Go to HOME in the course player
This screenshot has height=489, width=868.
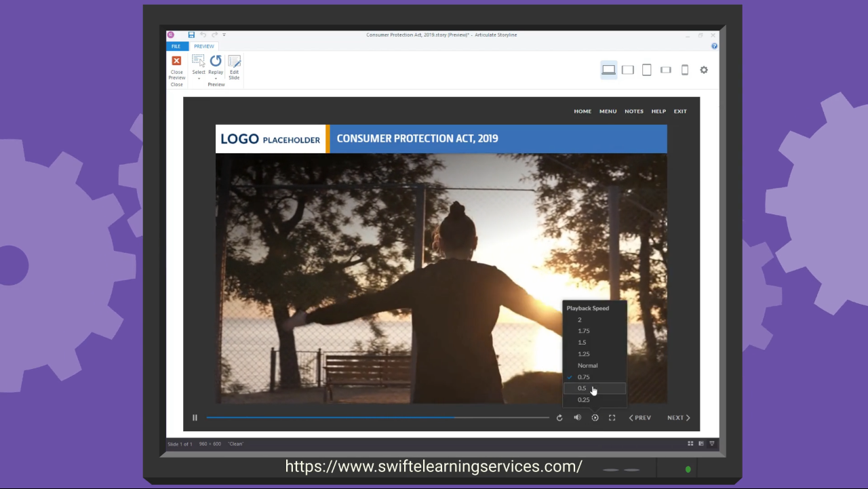point(583,111)
